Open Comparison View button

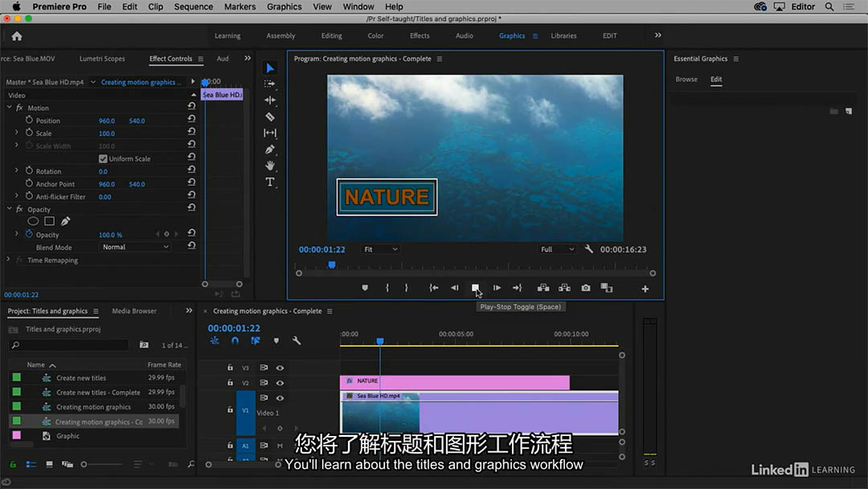click(x=607, y=288)
